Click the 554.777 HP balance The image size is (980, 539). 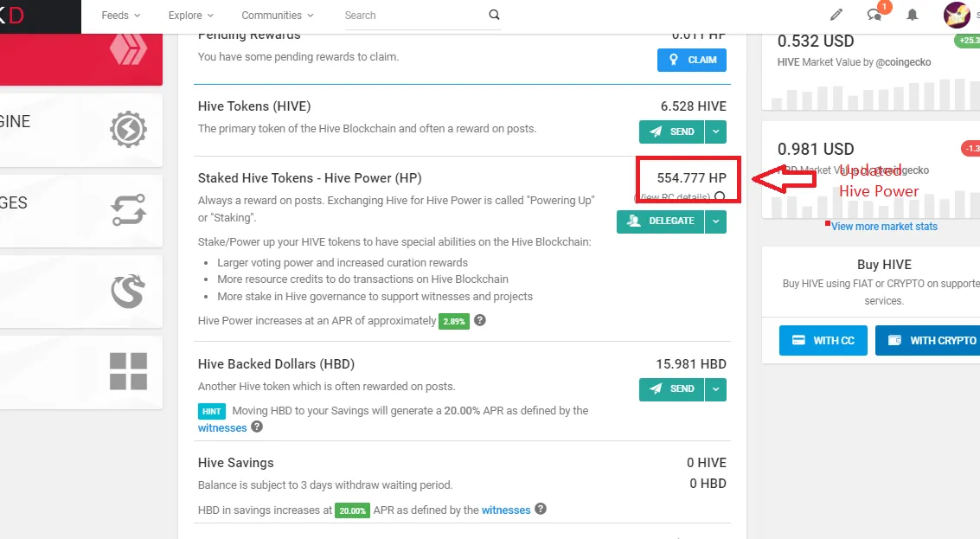691,178
